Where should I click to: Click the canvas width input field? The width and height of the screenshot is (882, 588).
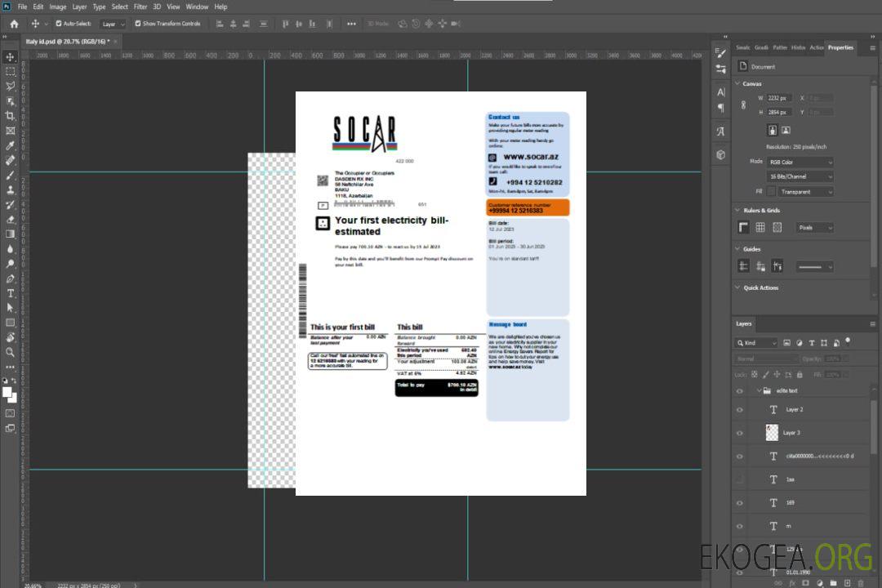pyautogui.click(x=779, y=98)
